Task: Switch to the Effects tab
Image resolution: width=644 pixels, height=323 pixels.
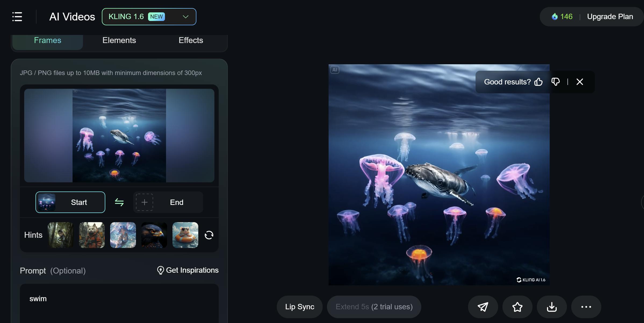Action: point(191,40)
